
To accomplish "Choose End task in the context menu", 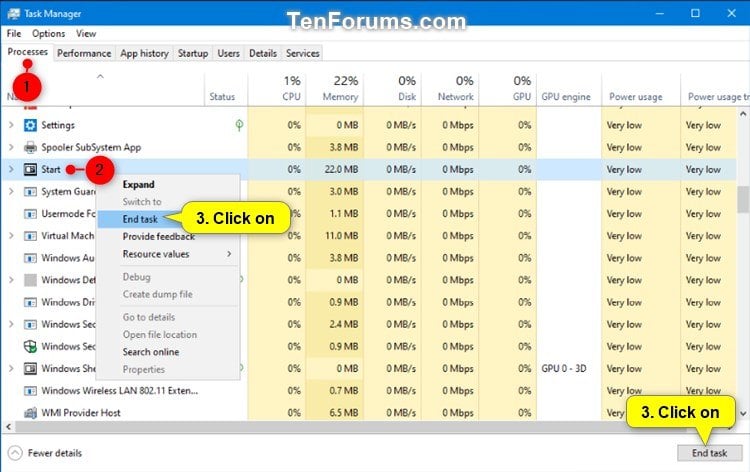I will point(140,219).
